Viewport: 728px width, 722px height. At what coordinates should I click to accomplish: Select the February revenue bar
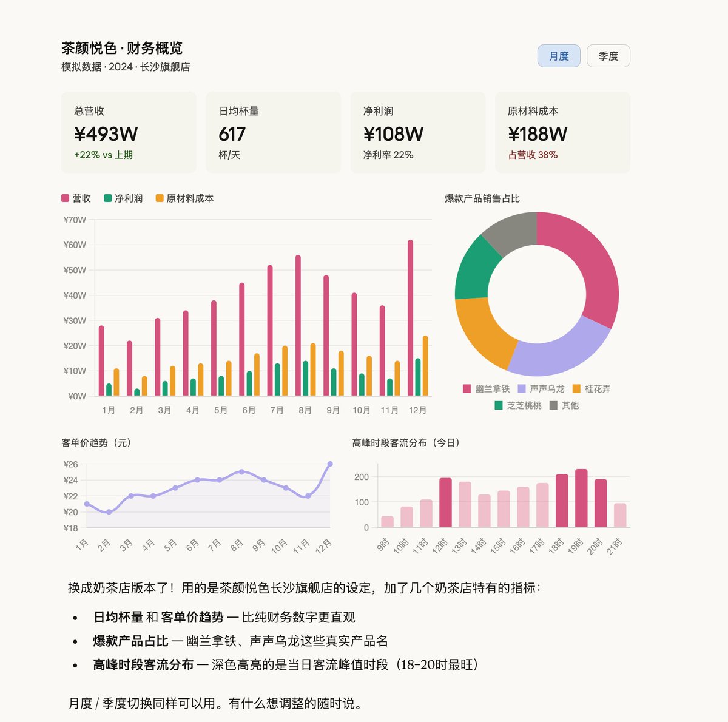point(129,368)
